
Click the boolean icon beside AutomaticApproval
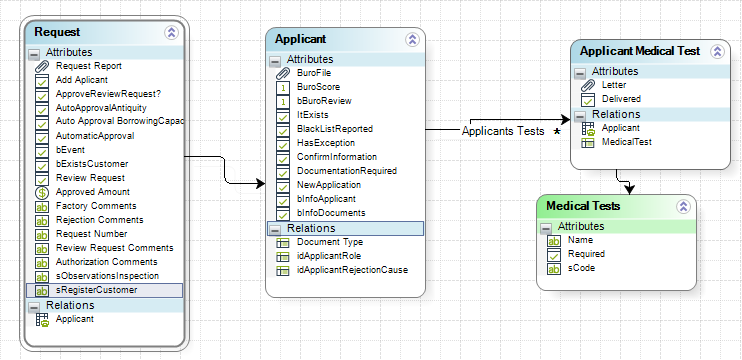tap(42, 137)
